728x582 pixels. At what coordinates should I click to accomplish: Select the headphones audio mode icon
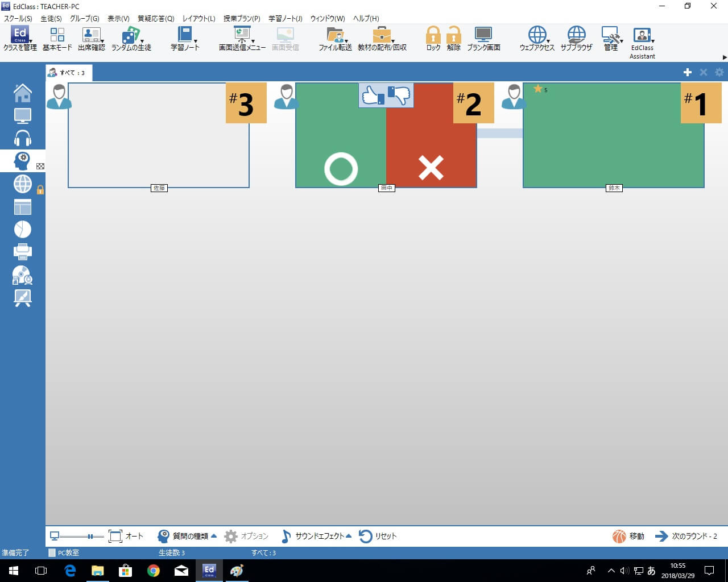tap(23, 138)
